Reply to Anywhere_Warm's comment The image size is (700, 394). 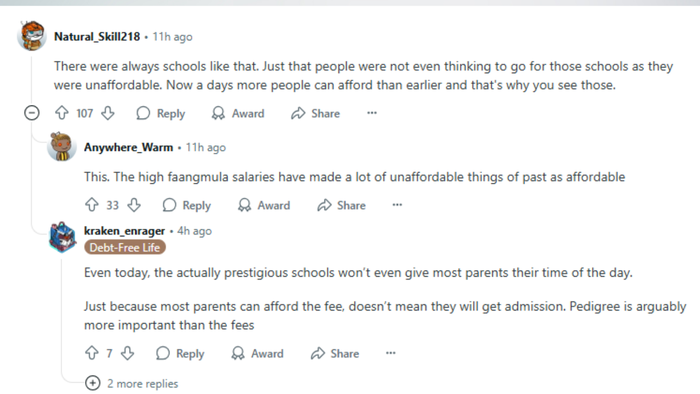pos(187,205)
